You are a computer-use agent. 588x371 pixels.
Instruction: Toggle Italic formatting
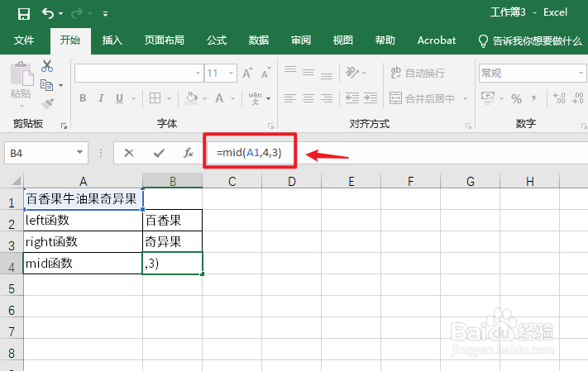101,98
